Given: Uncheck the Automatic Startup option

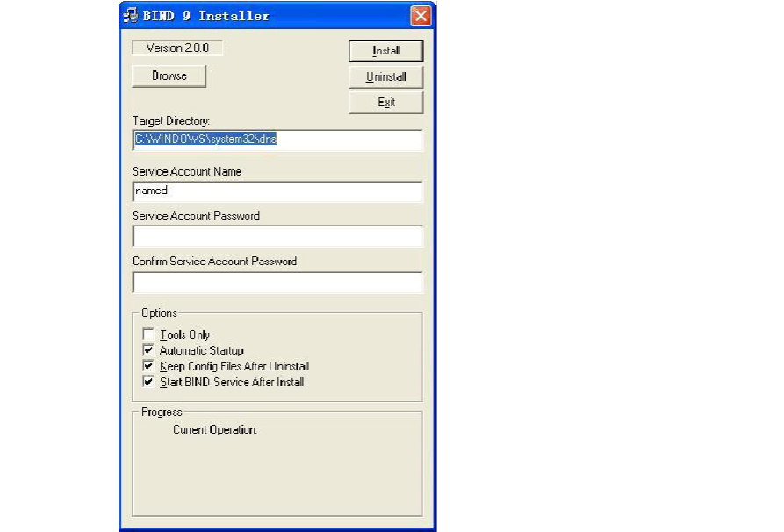Looking at the screenshot, I should tap(147, 350).
